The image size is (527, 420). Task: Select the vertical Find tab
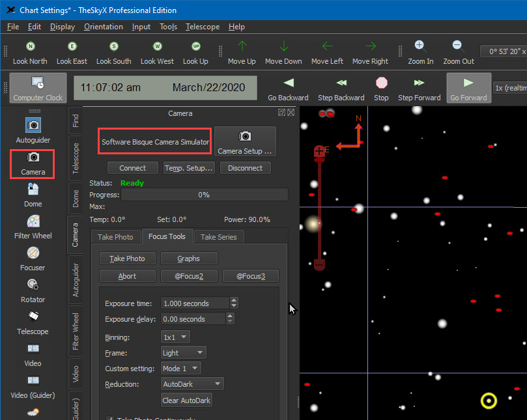(76, 120)
